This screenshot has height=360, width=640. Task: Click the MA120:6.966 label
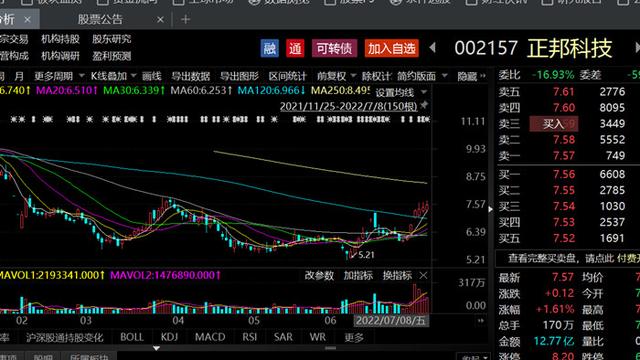click(x=272, y=90)
